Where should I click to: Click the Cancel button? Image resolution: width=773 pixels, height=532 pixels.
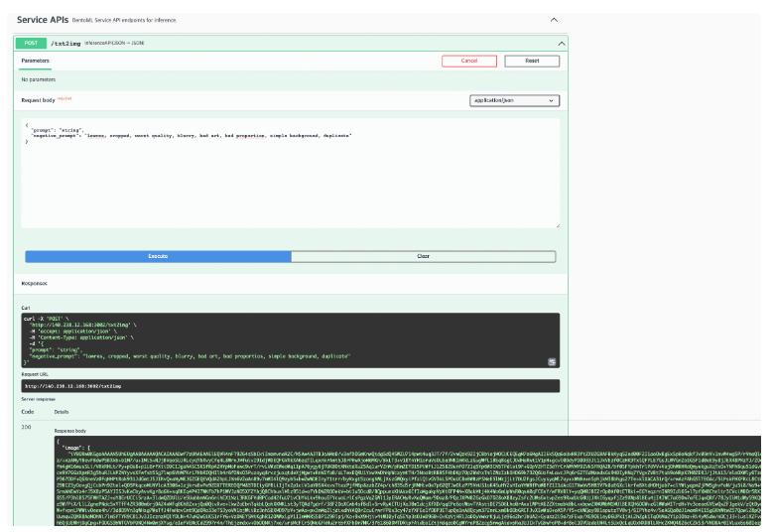tap(468, 62)
